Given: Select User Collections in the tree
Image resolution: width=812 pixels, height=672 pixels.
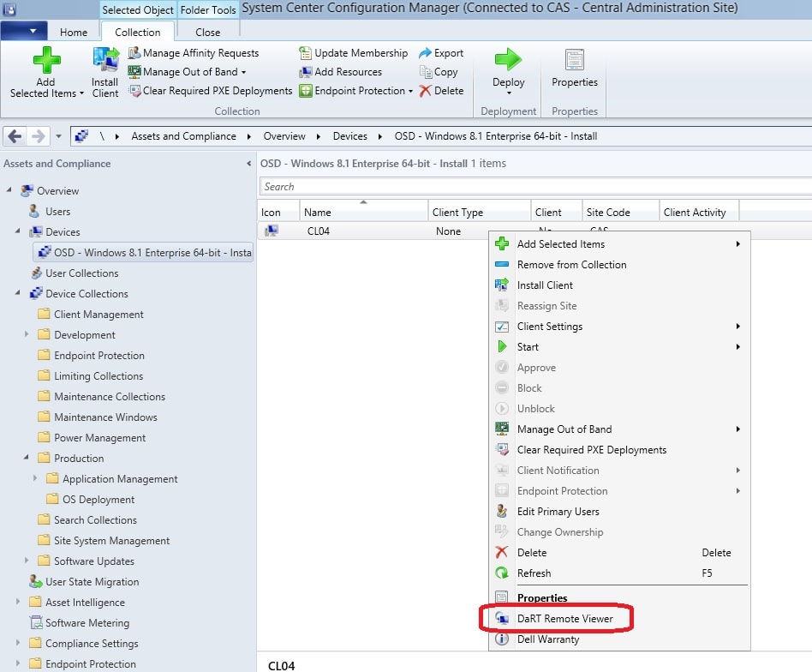Looking at the screenshot, I should [x=82, y=273].
